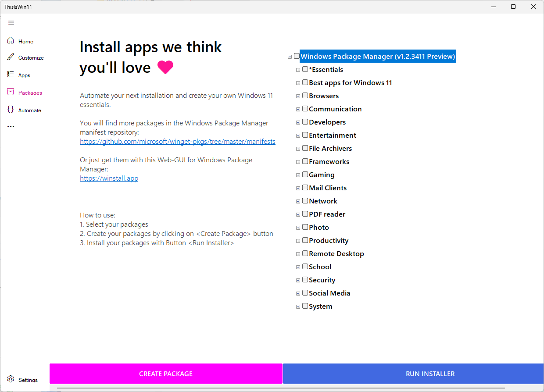Click the Customize pencil icon
The height and width of the screenshot is (392, 544).
(x=11, y=57)
